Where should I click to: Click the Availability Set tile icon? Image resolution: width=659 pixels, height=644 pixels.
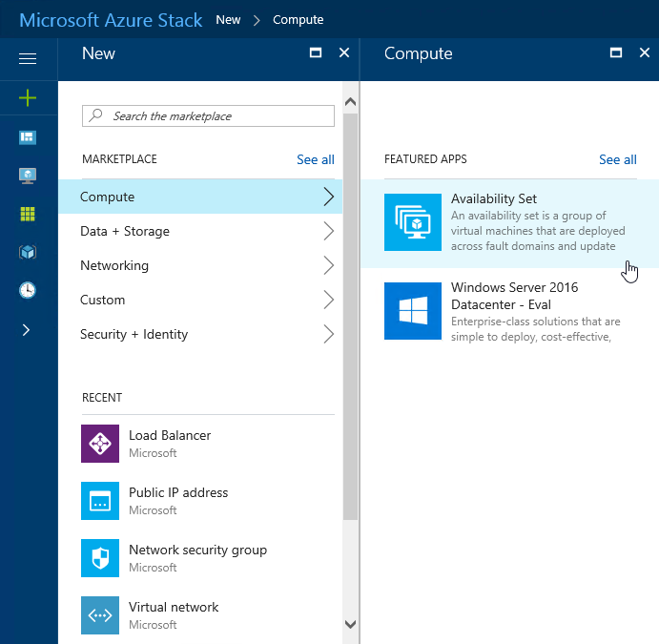(x=413, y=222)
